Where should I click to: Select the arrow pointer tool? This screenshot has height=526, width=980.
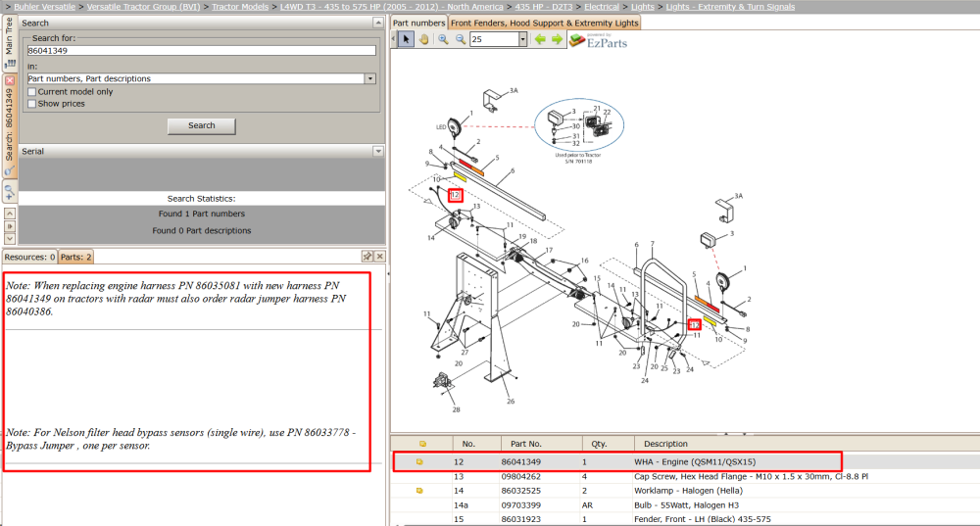407,39
